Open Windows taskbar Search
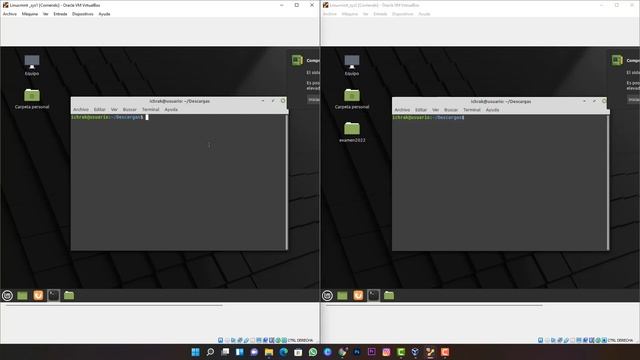The width and height of the screenshot is (640, 360). click(210, 352)
